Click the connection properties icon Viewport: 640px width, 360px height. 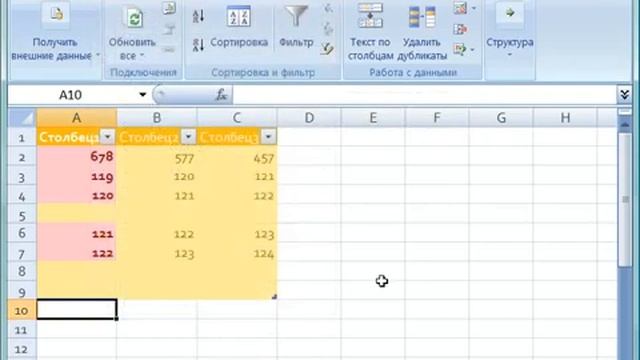tap(169, 29)
